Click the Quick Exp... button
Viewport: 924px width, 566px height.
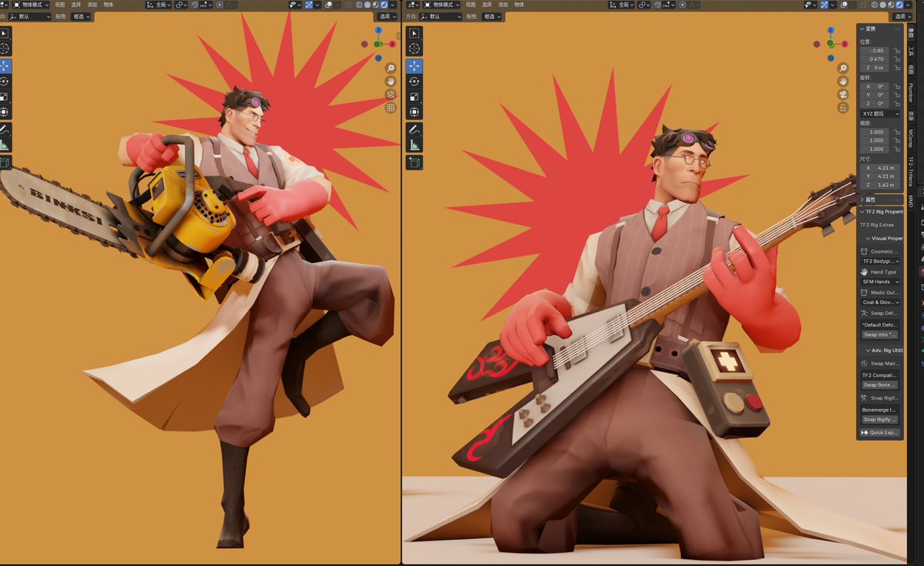pos(880,433)
